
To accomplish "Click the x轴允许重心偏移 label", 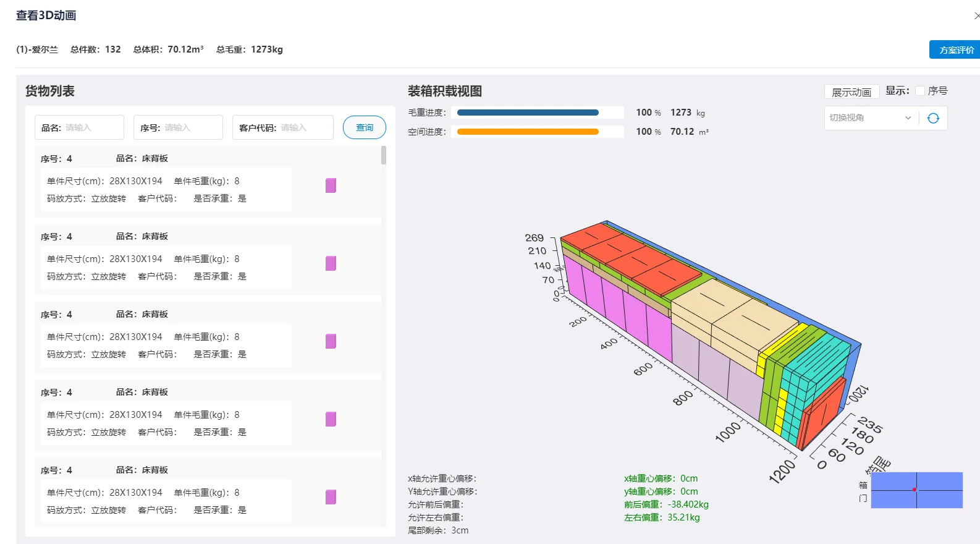I will (x=442, y=478).
